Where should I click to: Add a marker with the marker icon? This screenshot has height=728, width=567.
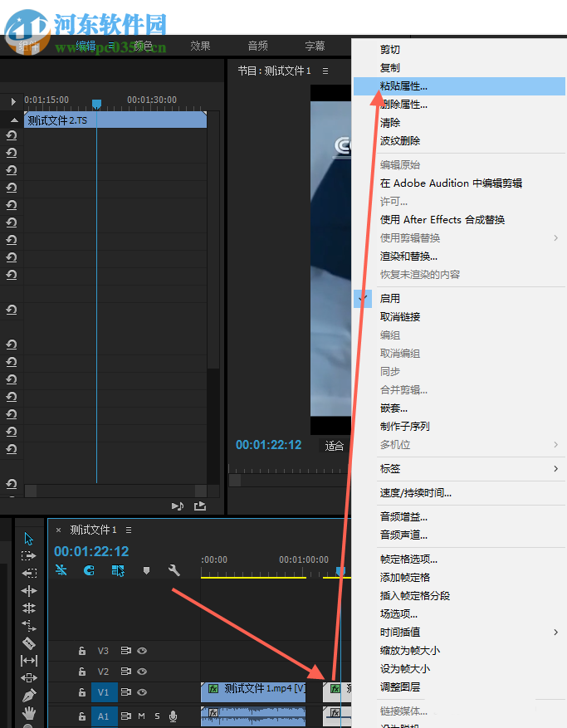click(x=146, y=570)
